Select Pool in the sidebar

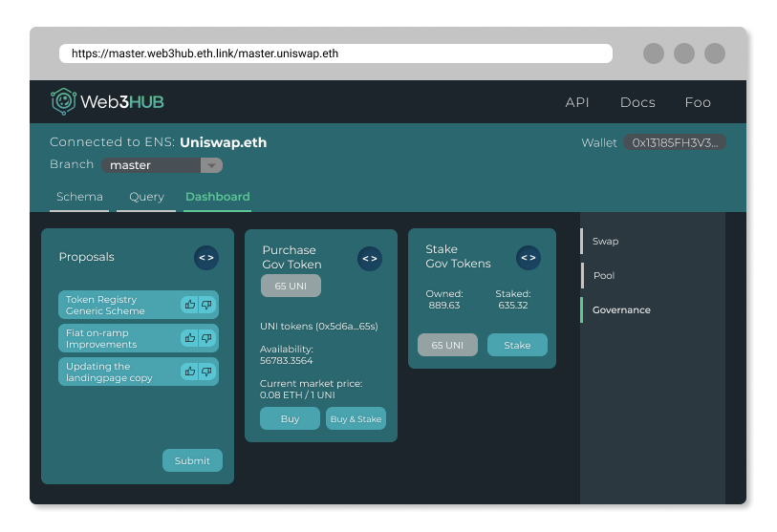(x=604, y=275)
